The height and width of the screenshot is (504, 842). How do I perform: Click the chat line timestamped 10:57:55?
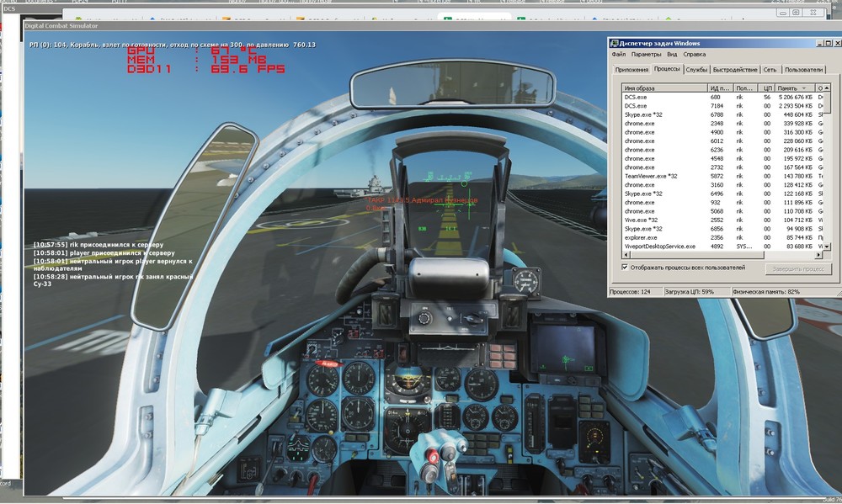coord(99,245)
